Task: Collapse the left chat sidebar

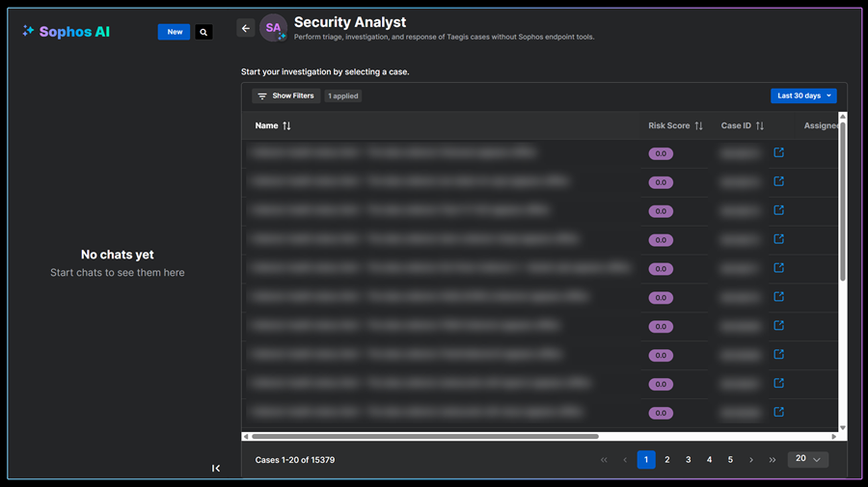Action: (x=216, y=469)
